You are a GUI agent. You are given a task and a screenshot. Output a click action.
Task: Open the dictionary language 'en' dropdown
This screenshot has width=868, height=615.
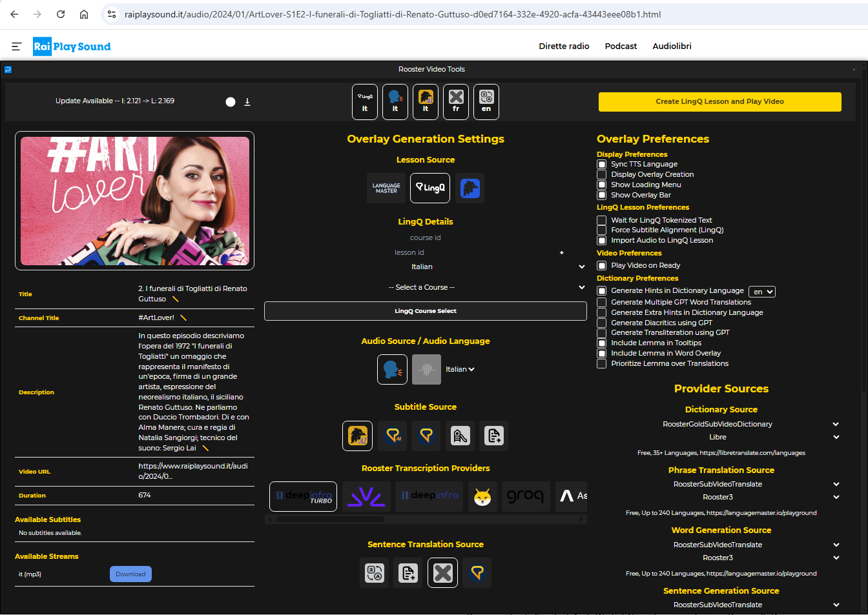(762, 292)
